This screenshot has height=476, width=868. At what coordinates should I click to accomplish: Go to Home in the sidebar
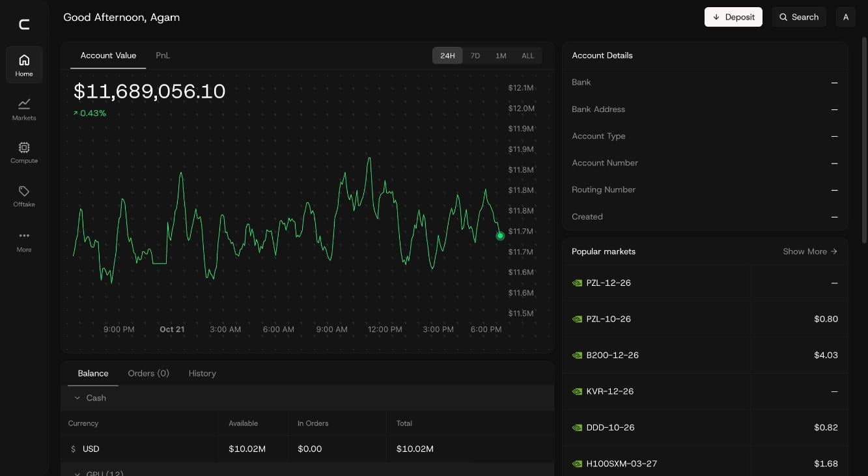(x=24, y=65)
